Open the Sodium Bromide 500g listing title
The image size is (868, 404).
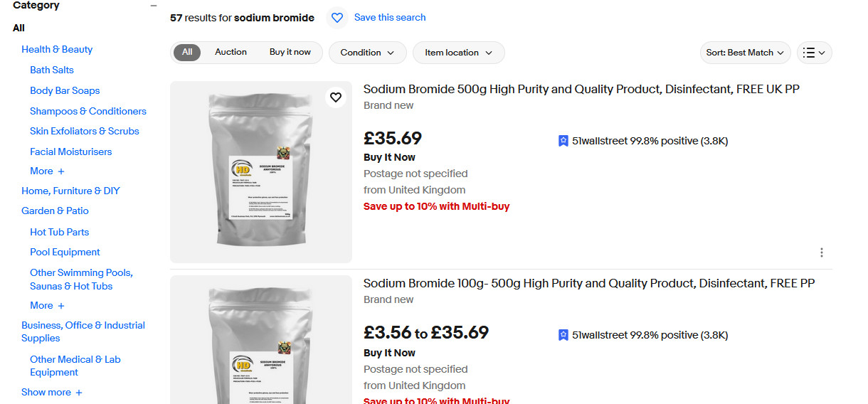[581, 89]
